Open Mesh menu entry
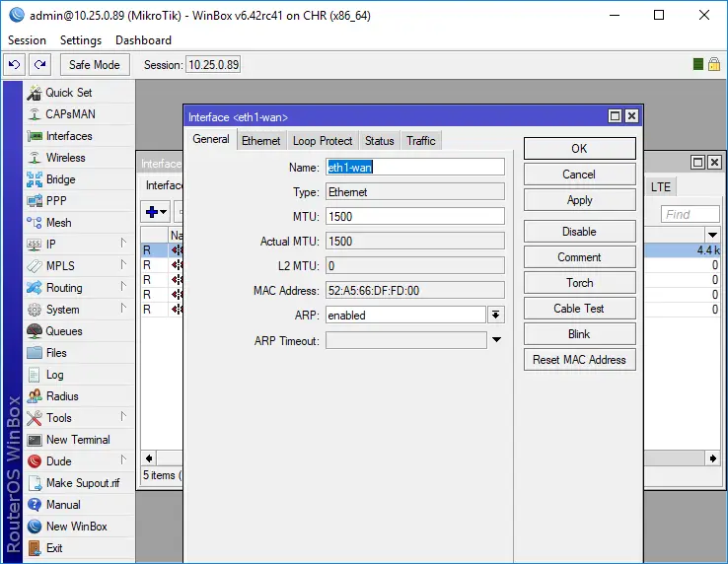This screenshot has height=564, width=728. [79, 223]
